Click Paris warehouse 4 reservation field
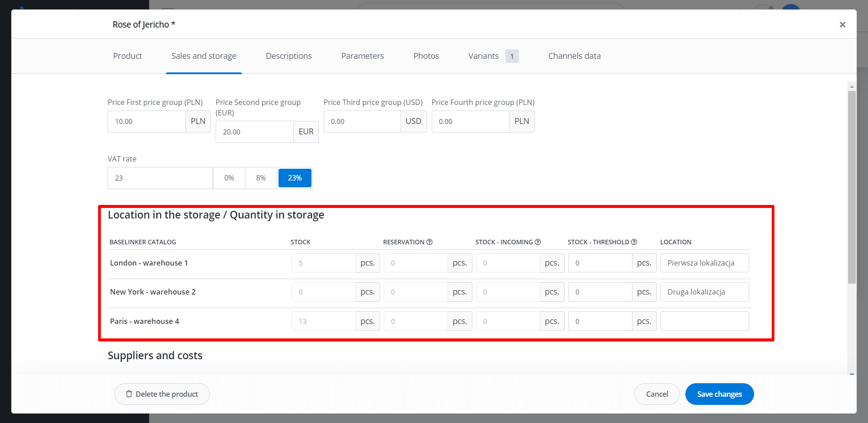Screen dimensions: 868x423 click(x=416, y=321)
